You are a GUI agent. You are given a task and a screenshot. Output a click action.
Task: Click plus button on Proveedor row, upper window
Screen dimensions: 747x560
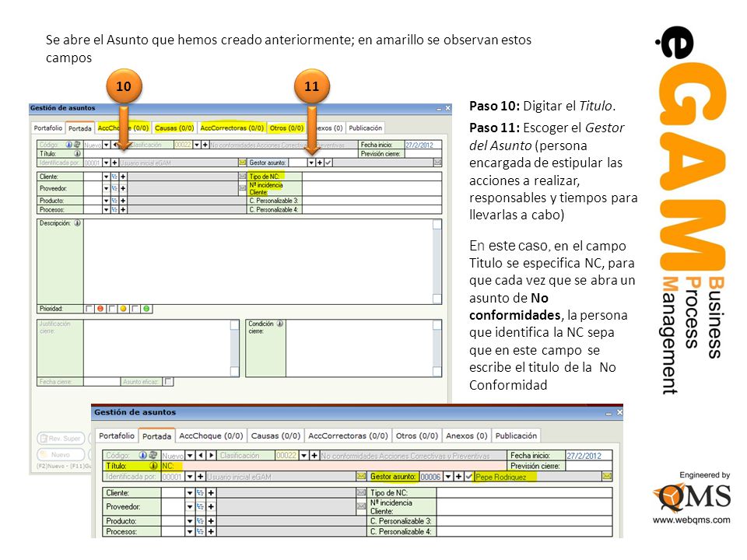tap(123, 188)
